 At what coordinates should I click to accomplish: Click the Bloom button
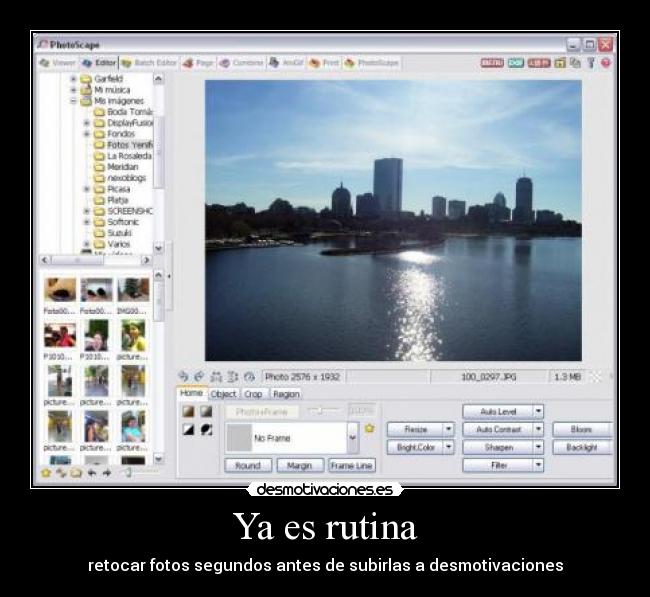click(x=582, y=429)
